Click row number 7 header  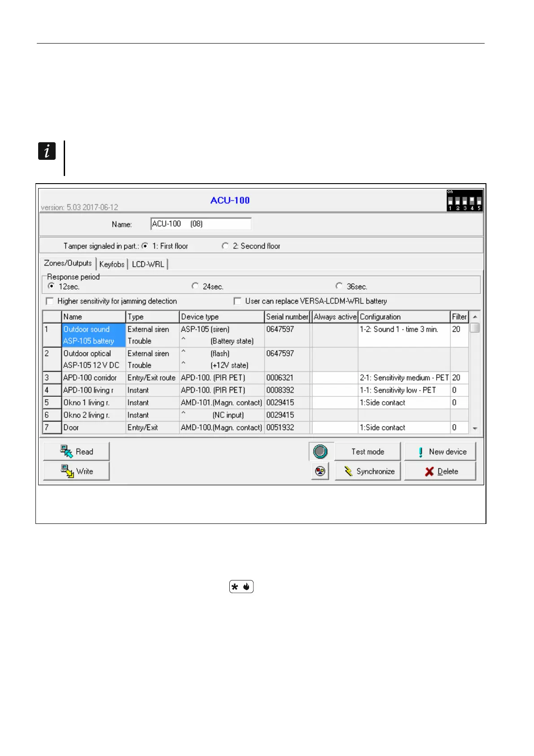(x=52, y=427)
